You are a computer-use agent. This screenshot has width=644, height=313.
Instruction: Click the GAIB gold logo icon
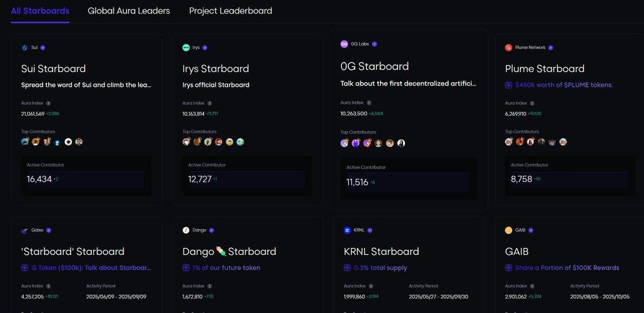pos(509,231)
